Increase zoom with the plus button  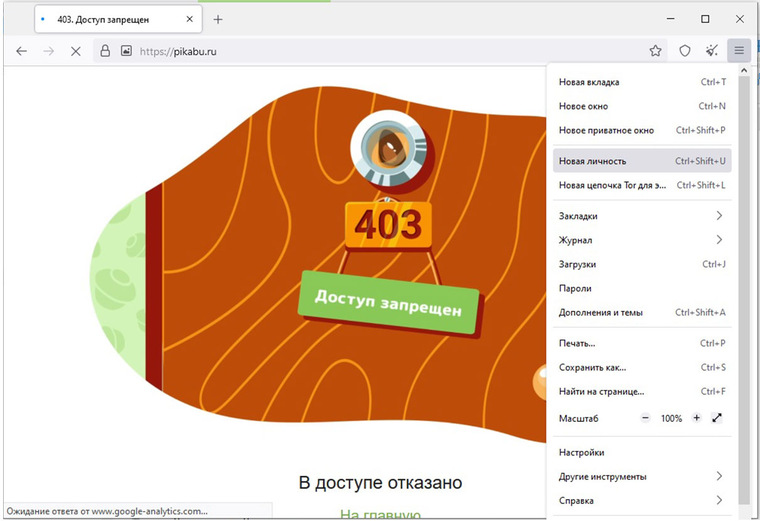[696, 418]
